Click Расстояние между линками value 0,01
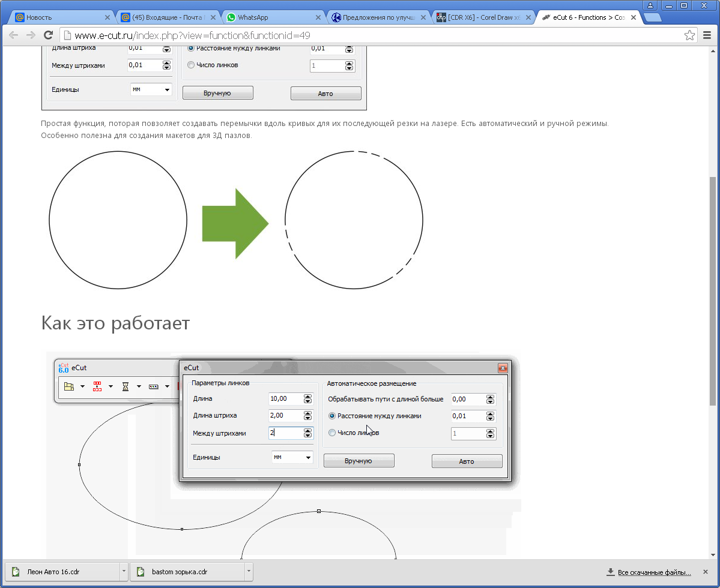The width and height of the screenshot is (720, 588). pos(468,416)
